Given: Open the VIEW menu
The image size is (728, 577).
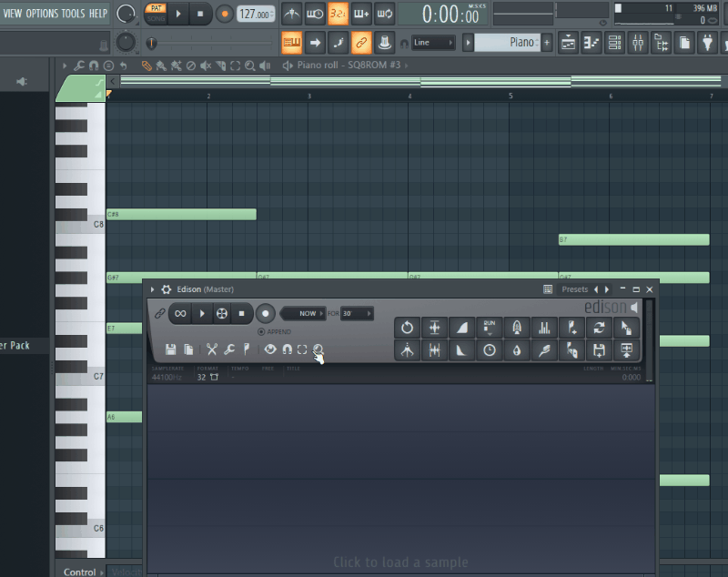Looking at the screenshot, I should [x=13, y=14].
